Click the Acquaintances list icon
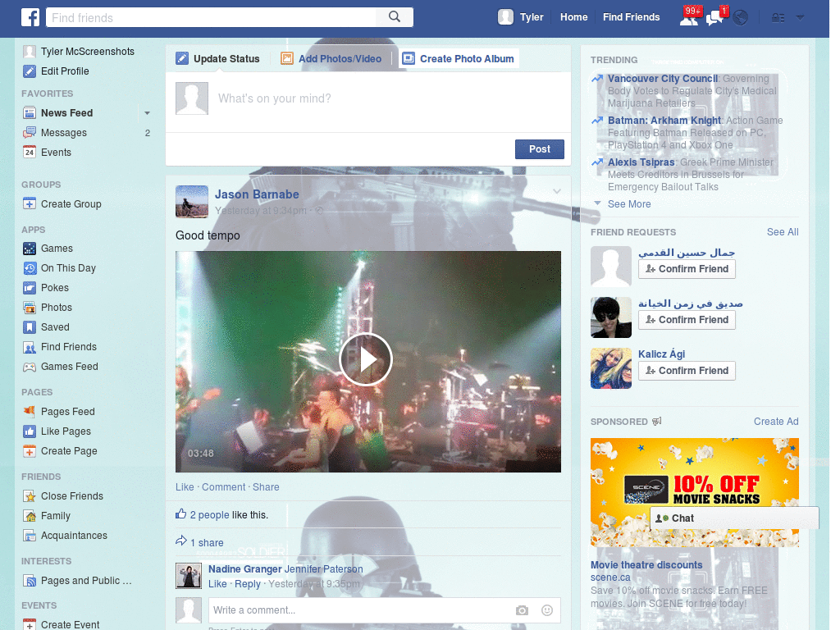This screenshot has height=630, width=840. click(30, 536)
